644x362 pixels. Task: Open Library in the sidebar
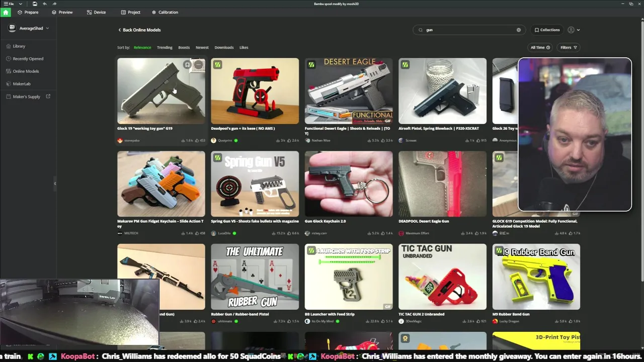coord(19,46)
